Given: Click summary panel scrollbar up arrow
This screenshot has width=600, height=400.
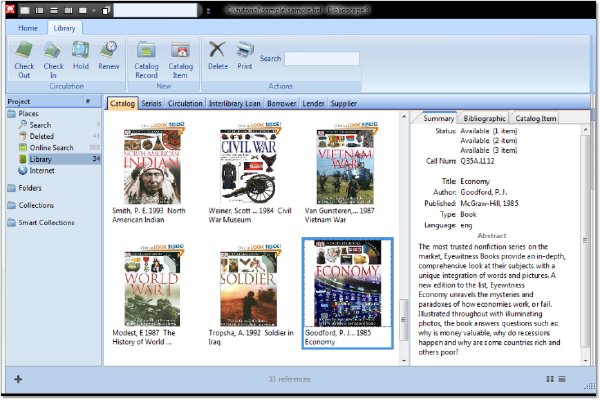Looking at the screenshot, I should click(x=585, y=130).
